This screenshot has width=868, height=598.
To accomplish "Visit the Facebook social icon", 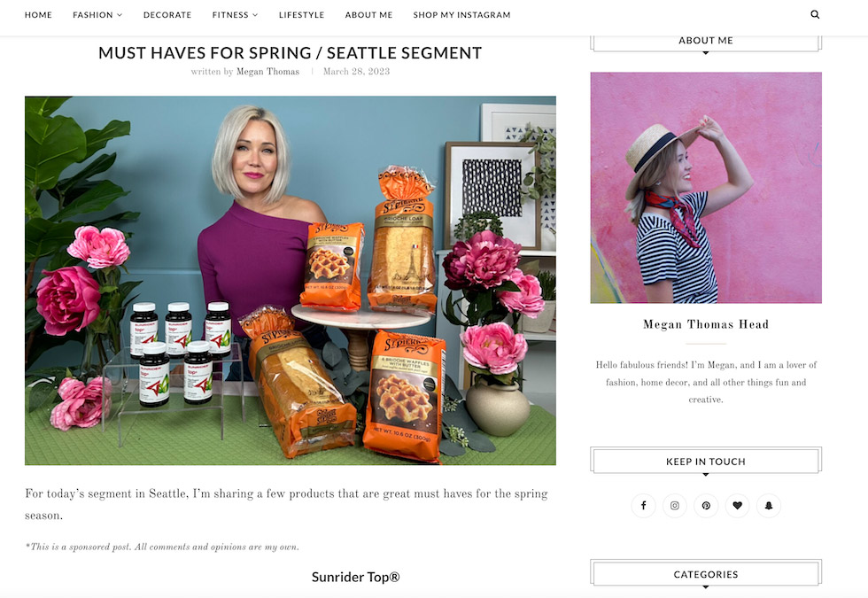I will coord(643,506).
